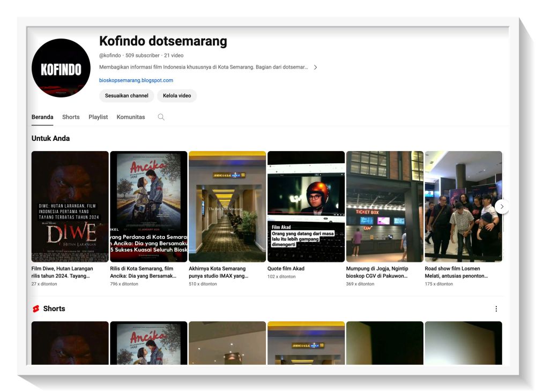Open the Ancika movie poster thumbnail
536x392 pixels.
tap(148, 207)
